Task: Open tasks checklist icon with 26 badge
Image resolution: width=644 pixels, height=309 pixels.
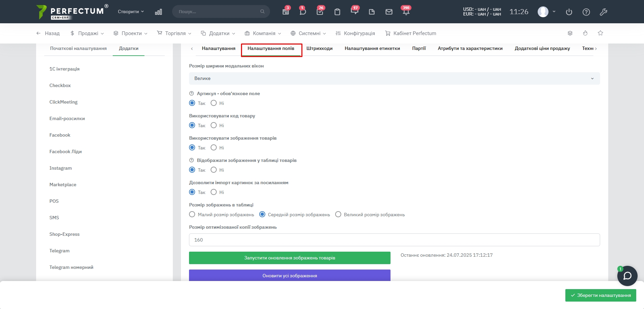Action: click(320, 12)
